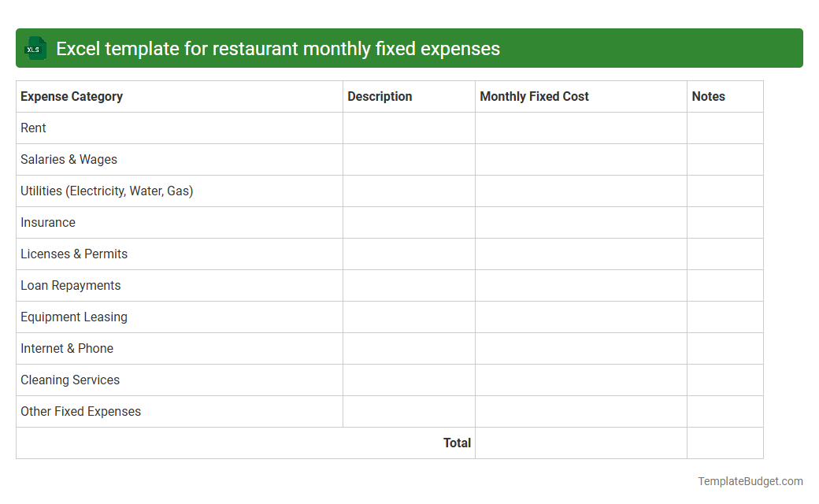Select the Utilities (Electricity, Water, Gas) row
819x504 pixels.
(106, 191)
